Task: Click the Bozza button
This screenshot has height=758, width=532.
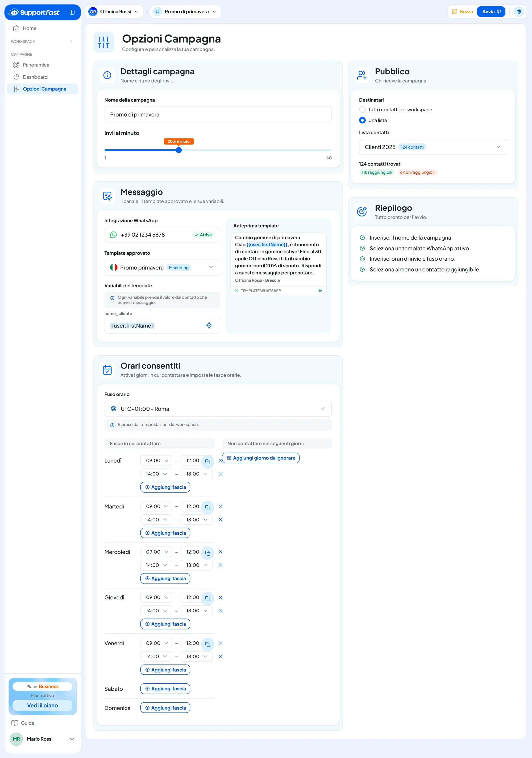Action: coord(462,11)
